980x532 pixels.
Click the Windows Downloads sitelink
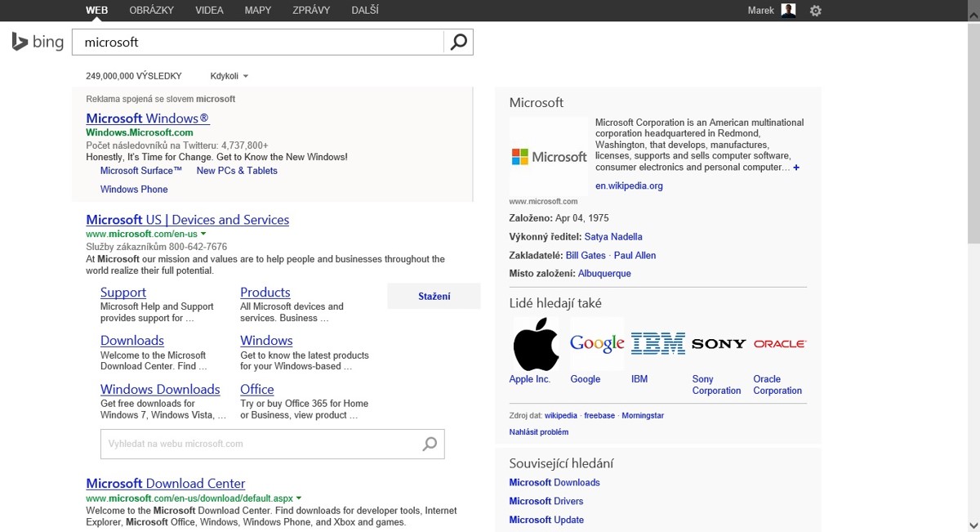[x=160, y=390]
